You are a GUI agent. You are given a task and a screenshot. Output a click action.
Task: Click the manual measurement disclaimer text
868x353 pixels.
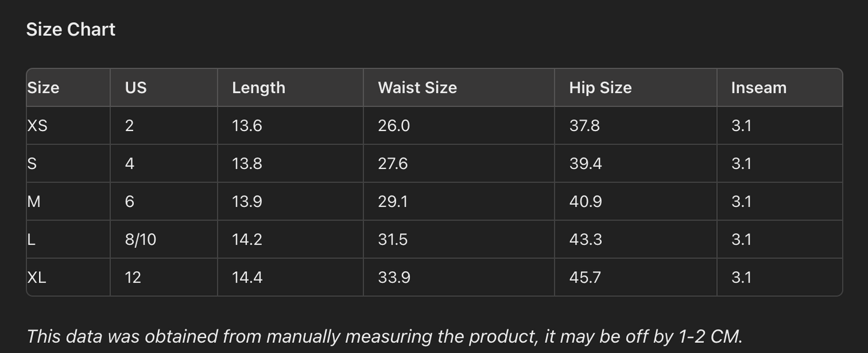pyautogui.click(x=384, y=336)
